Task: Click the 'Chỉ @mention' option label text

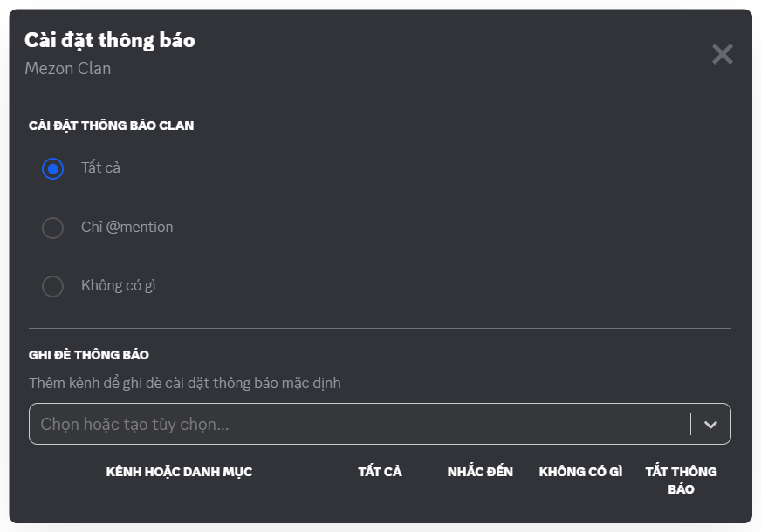Action: point(127,227)
